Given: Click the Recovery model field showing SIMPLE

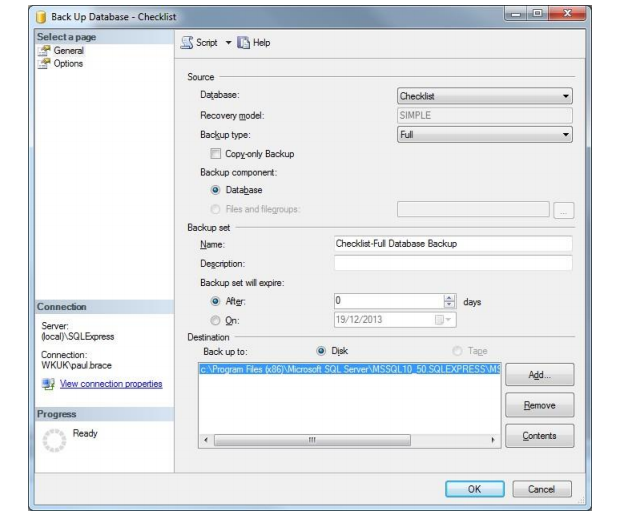Looking at the screenshot, I should coord(484,115).
